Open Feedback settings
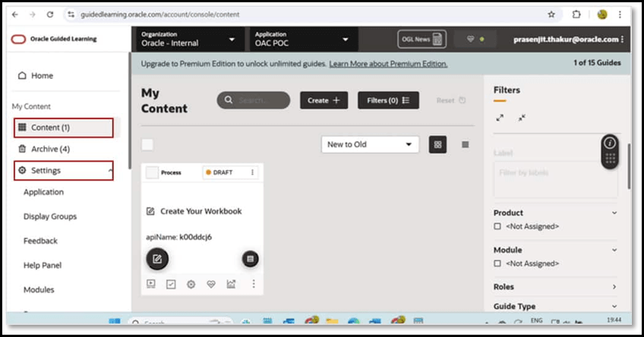The height and width of the screenshot is (337, 644). [40, 241]
